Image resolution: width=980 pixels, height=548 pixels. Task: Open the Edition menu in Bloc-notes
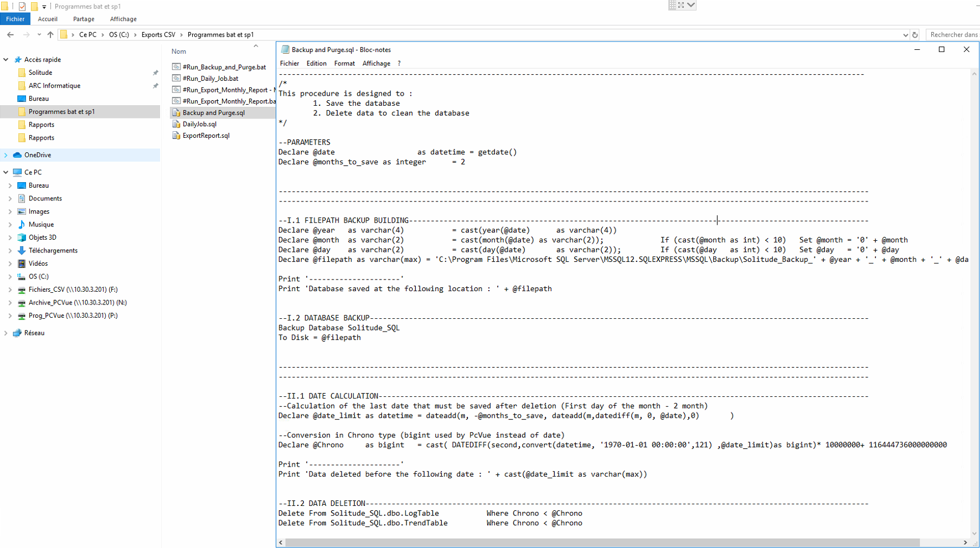click(316, 64)
